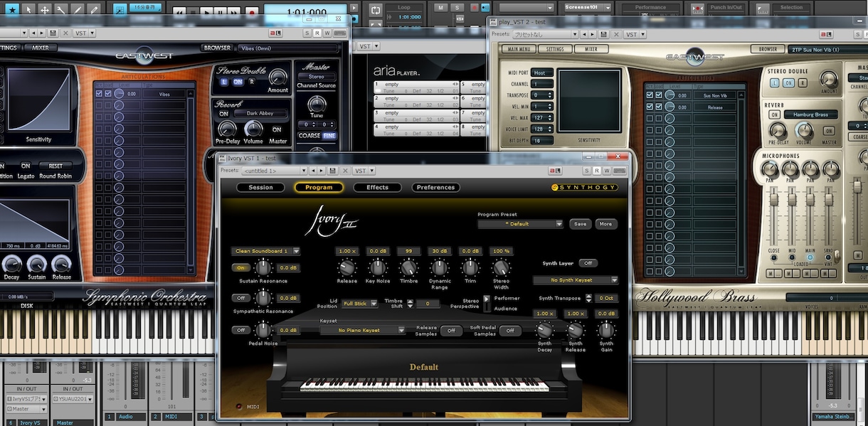Image resolution: width=868 pixels, height=426 pixels.
Task: Adjust the Key Noise knob in Ivory
Action: [x=377, y=267]
